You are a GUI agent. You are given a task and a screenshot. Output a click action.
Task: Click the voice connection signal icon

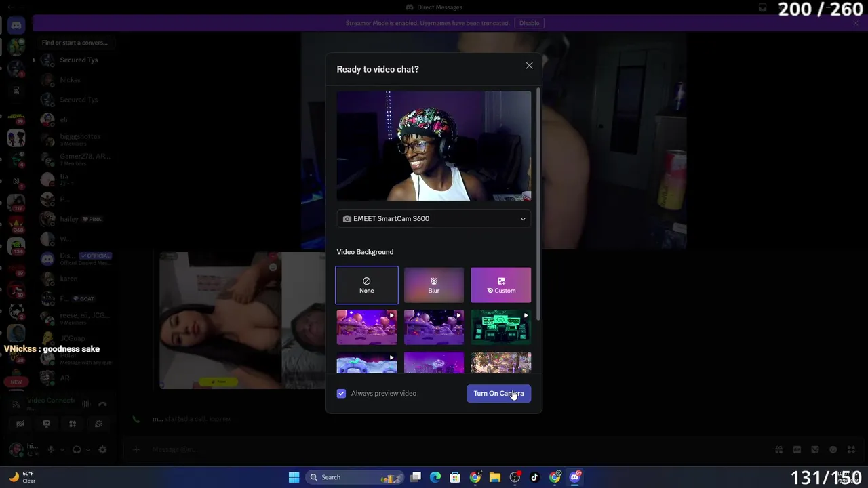(x=17, y=404)
